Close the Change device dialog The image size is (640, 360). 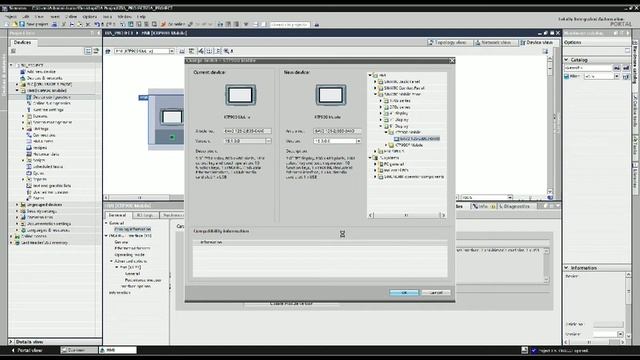(x=451, y=60)
